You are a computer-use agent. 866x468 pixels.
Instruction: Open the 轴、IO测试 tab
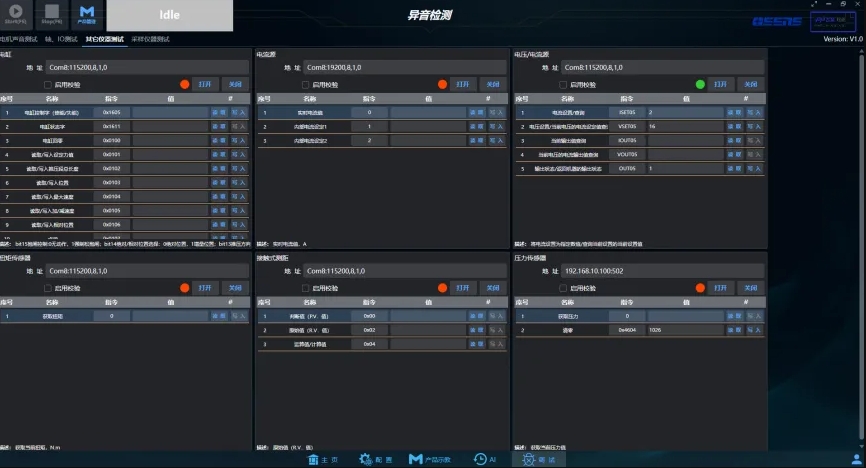(x=63, y=39)
